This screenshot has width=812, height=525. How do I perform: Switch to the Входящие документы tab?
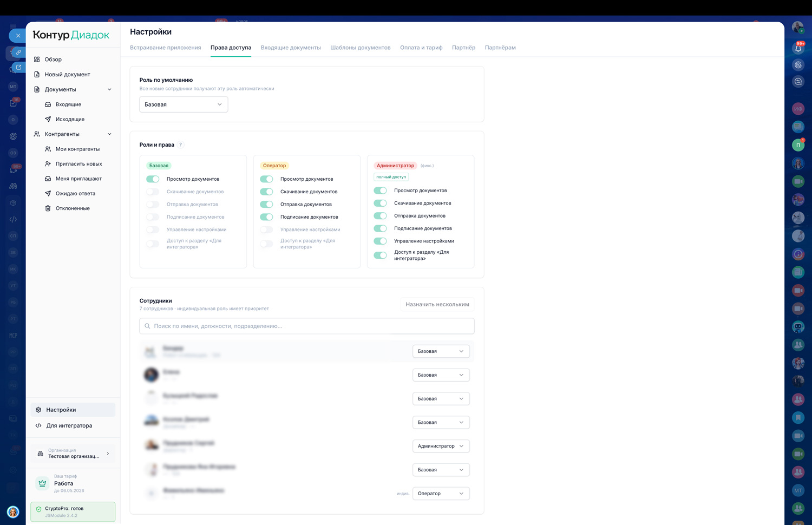[291, 48]
